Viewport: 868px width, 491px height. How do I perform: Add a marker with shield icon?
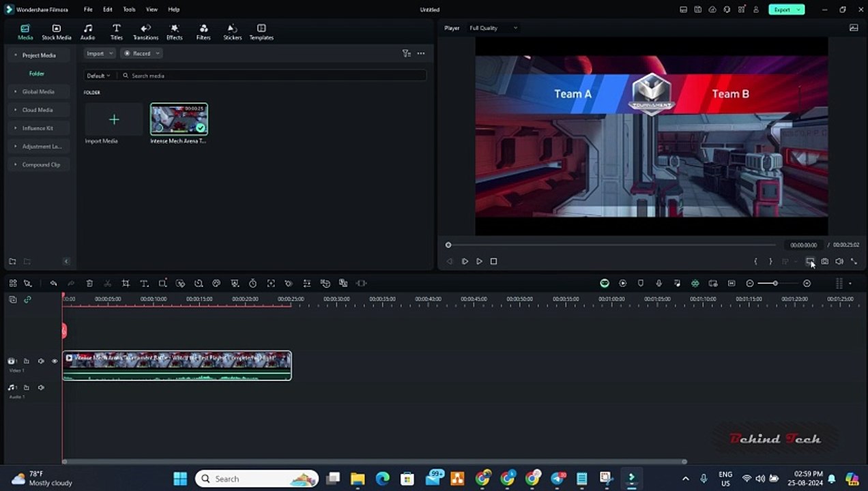641,283
